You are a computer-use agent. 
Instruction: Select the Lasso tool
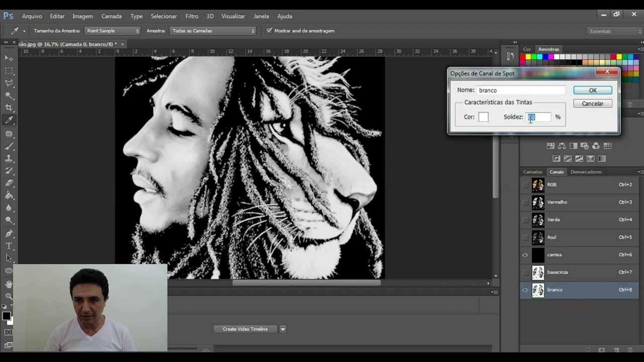9,83
